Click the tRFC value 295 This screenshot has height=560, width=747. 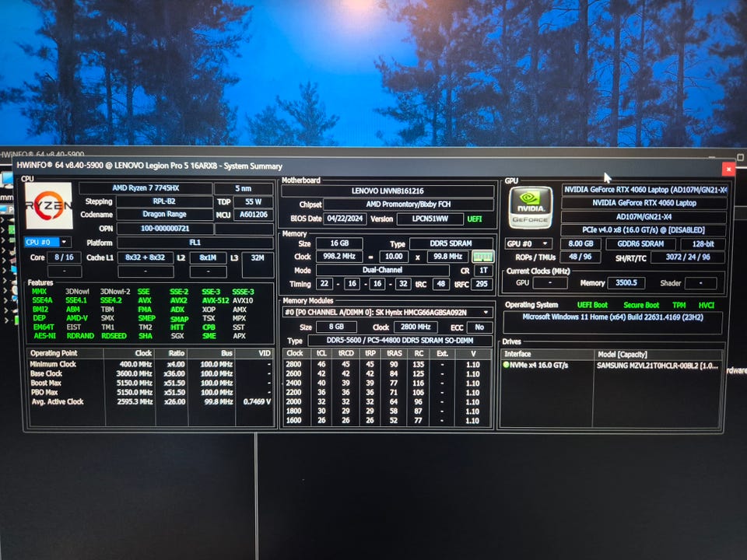click(482, 284)
